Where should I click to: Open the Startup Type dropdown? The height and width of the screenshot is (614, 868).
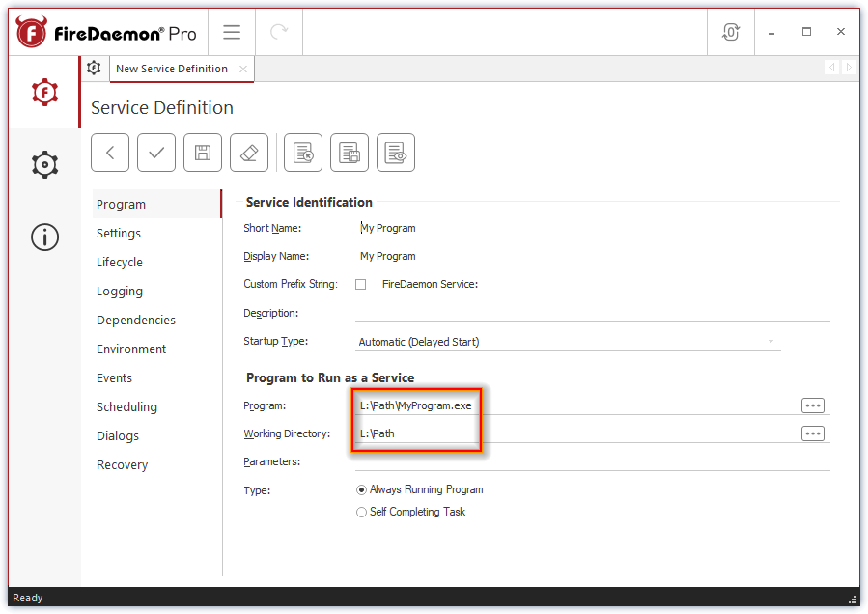click(770, 340)
